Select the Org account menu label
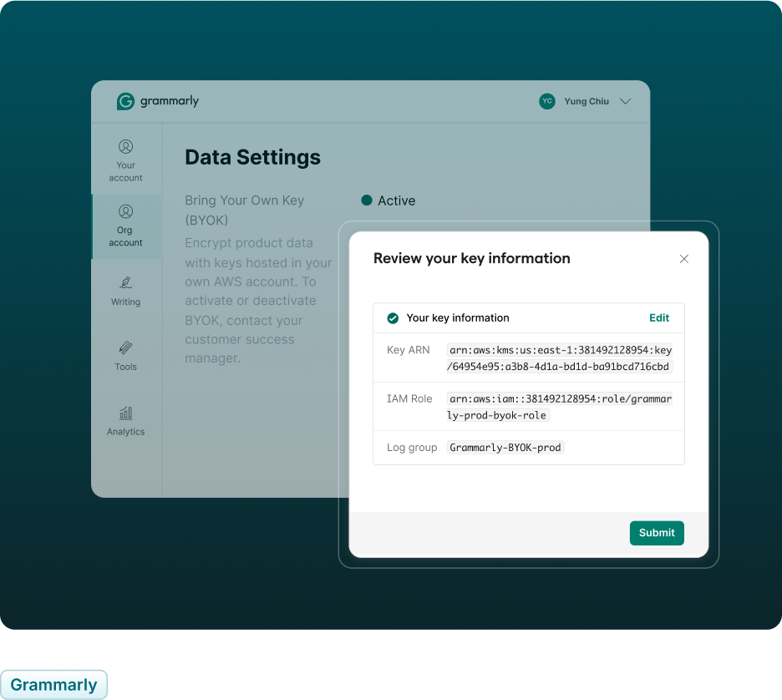 125,236
